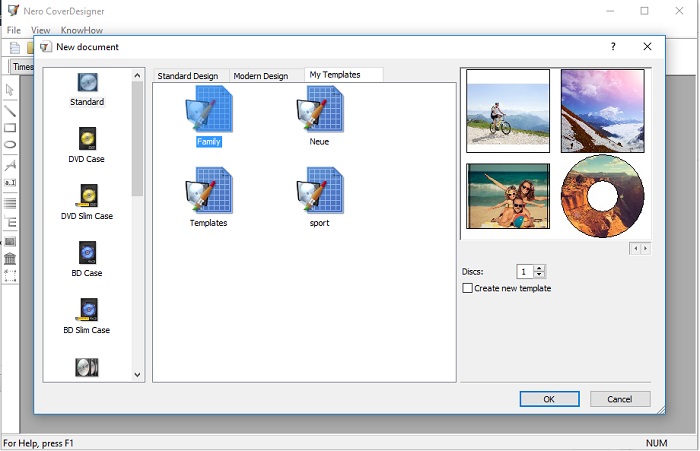Select the Rectangle tool
This screenshot has height=451, width=700.
(x=10, y=128)
